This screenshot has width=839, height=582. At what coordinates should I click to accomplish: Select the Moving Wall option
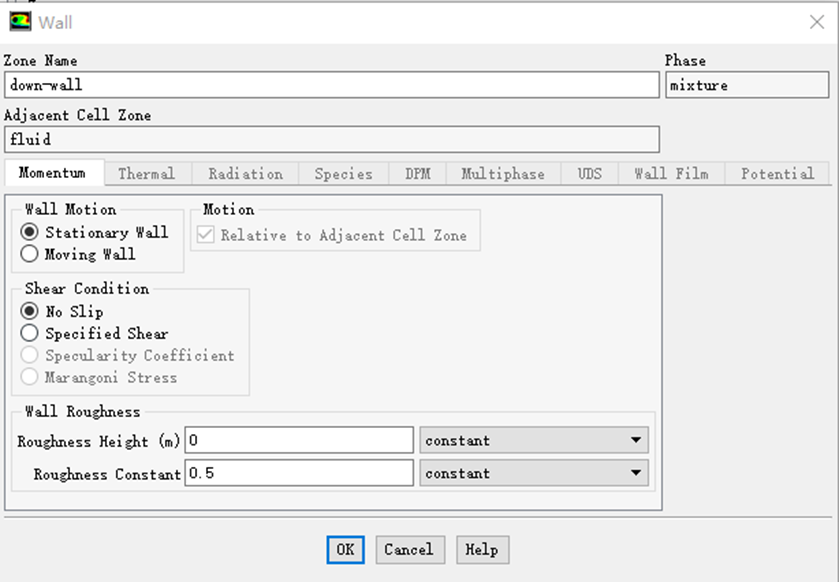30,254
